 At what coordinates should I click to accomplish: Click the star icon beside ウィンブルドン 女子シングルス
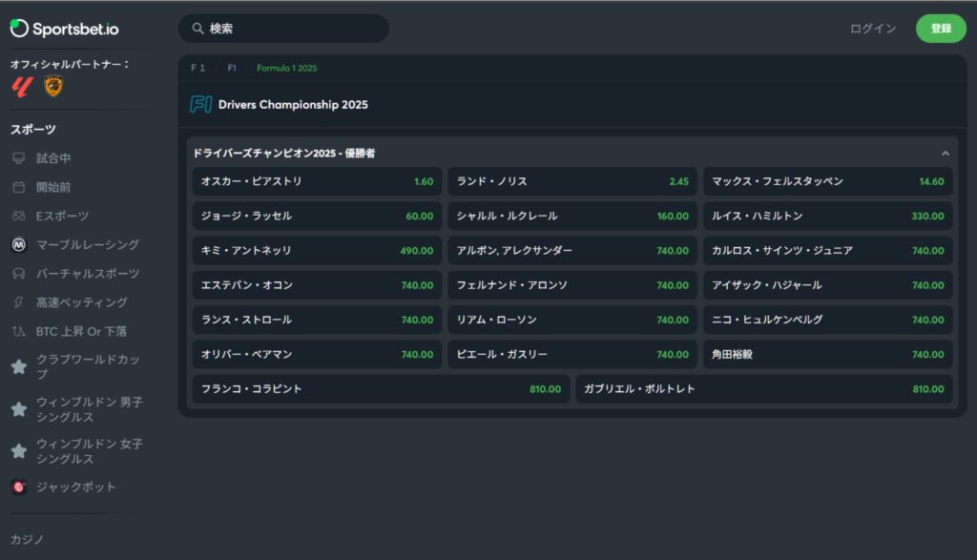[x=19, y=451]
